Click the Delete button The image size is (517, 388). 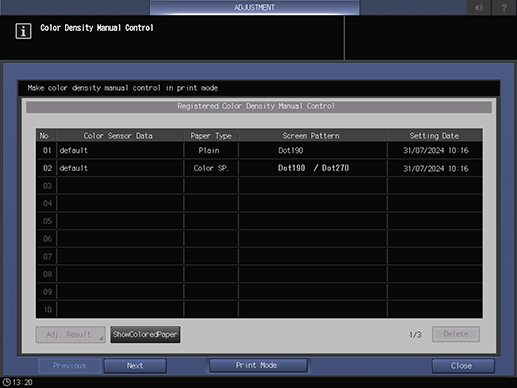[456, 334]
